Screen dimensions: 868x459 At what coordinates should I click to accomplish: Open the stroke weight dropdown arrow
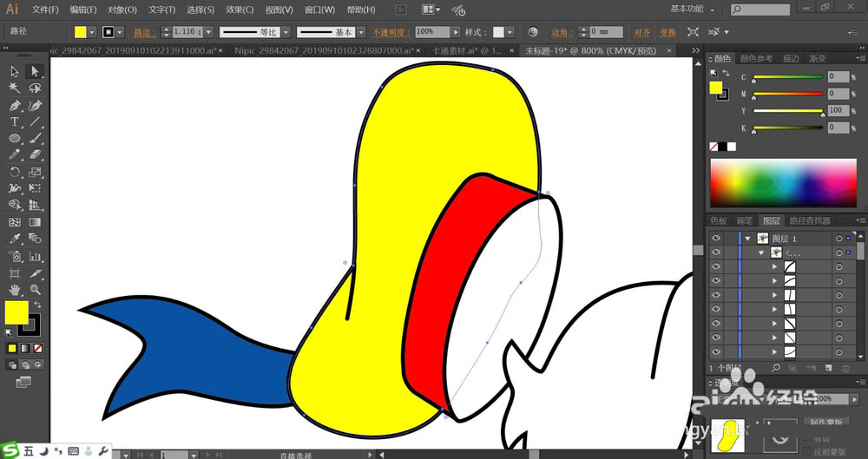(208, 32)
